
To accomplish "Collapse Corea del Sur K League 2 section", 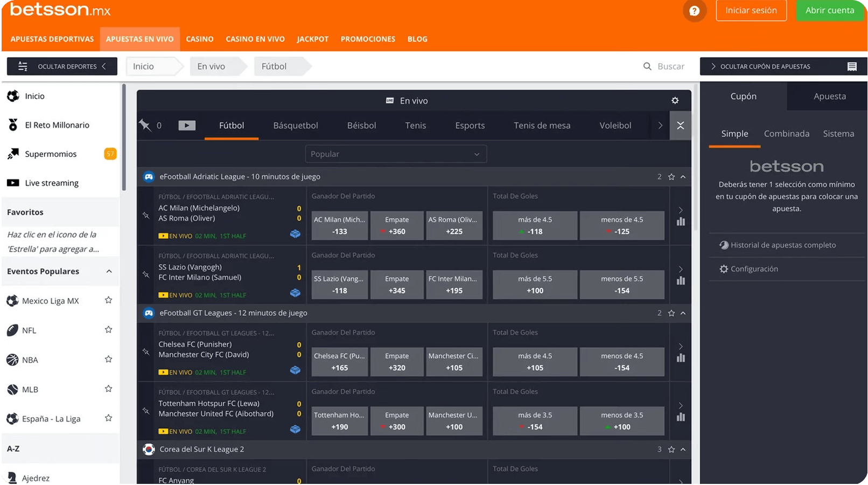I will click(683, 449).
